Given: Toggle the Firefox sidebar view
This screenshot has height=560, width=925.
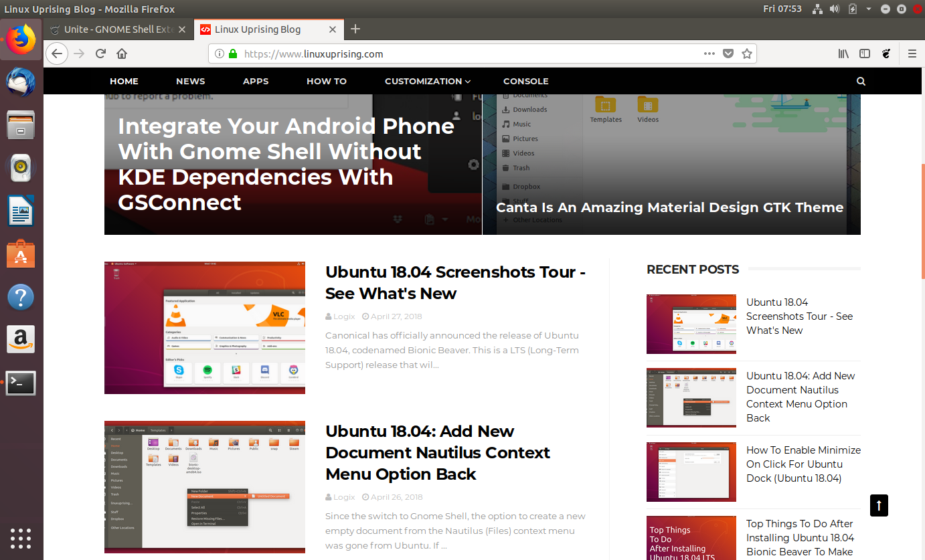Looking at the screenshot, I should click(x=865, y=54).
